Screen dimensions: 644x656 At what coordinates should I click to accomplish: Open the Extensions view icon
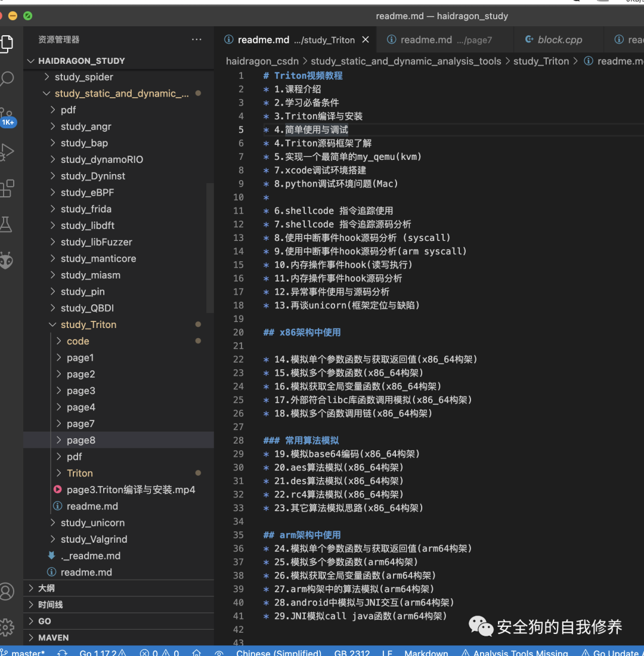click(7, 188)
